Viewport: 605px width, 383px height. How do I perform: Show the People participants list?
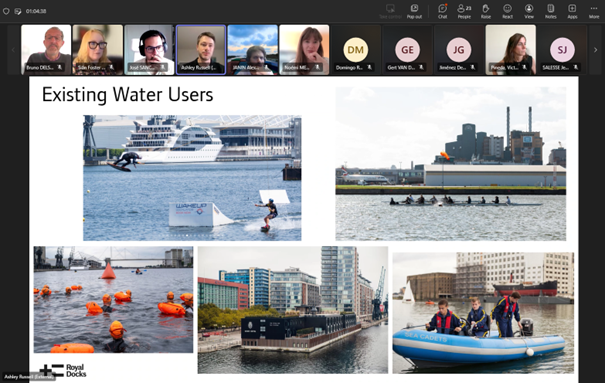(x=464, y=11)
